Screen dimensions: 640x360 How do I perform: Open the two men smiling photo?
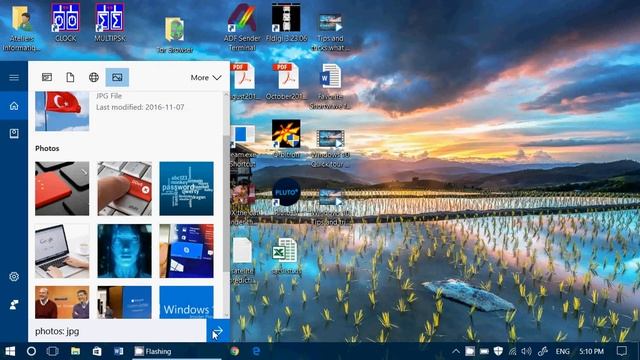point(62,302)
